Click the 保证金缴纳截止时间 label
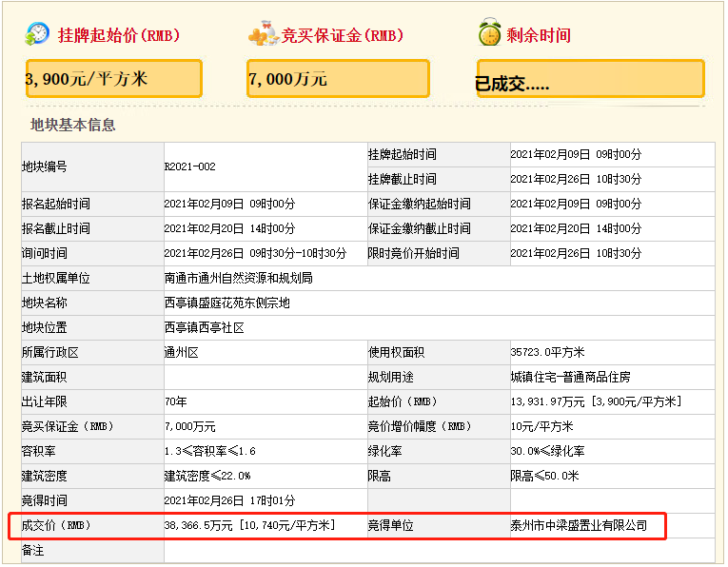 420,228
